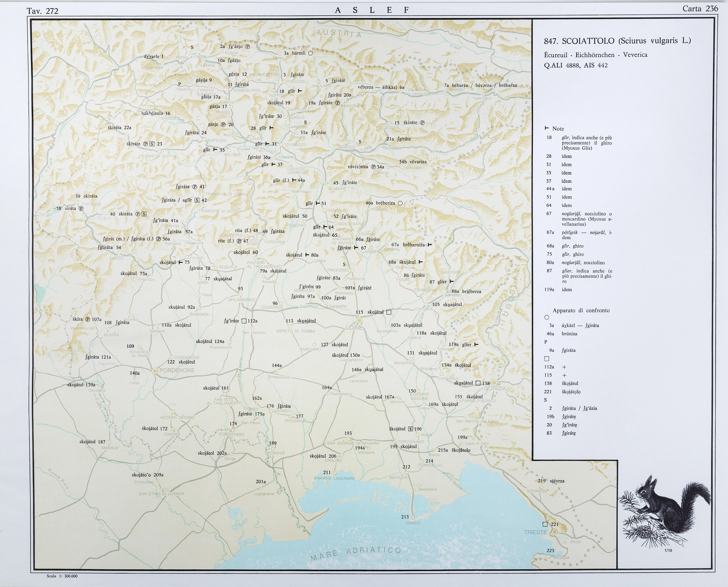The image size is (728, 587).
Task: Click the Pordenone city marker dot
Action: (x=155, y=371)
